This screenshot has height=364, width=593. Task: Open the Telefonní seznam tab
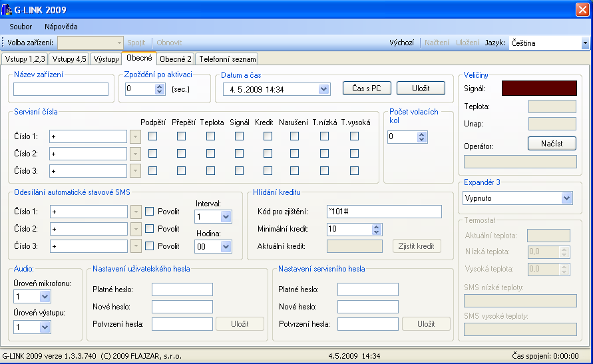(x=228, y=59)
